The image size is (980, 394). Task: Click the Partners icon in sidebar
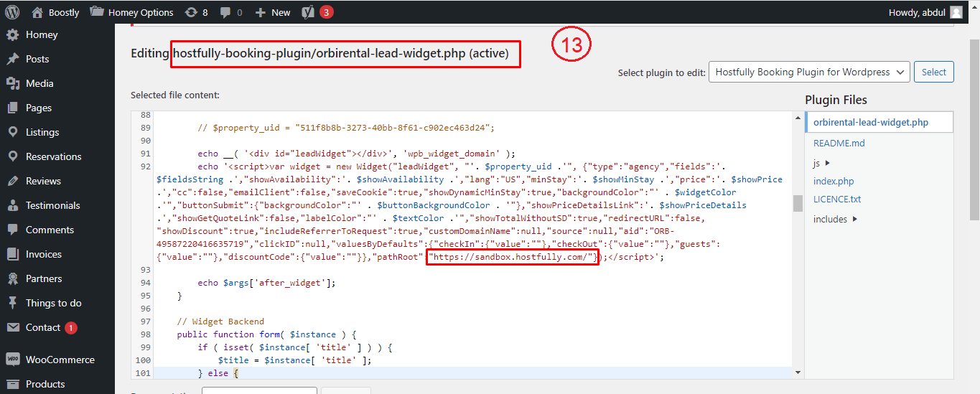12,278
